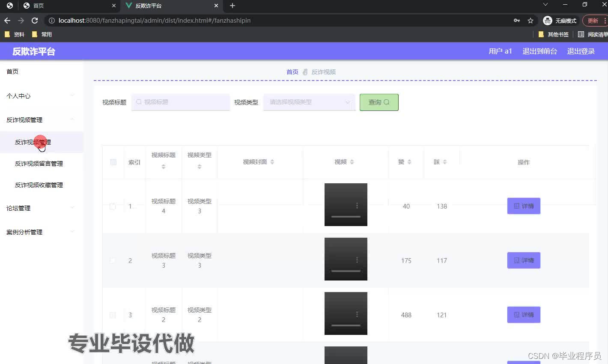Reload the page with the refresh icon
This screenshot has width=608, height=364.
(x=35, y=21)
